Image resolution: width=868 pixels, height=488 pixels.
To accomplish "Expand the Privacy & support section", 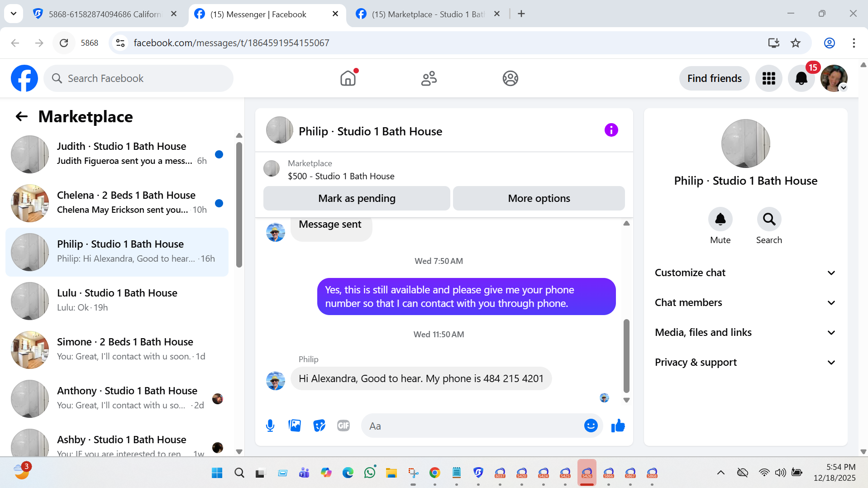I will tap(745, 363).
